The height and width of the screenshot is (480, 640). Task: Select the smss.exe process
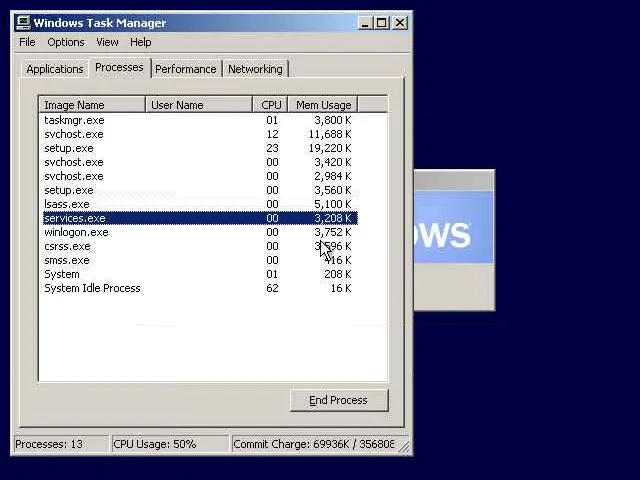click(x=200, y=260)
